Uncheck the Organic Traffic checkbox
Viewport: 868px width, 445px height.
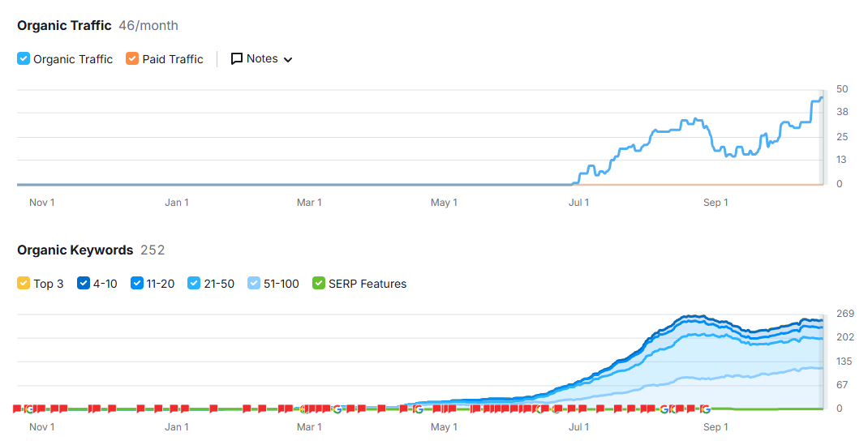pyautogui.click(x=24, y=59)
